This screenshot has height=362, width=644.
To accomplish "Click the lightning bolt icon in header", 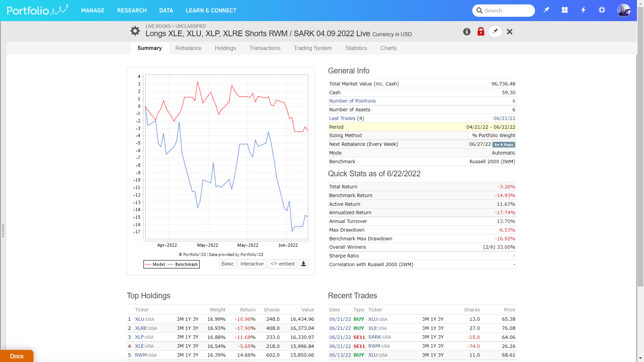I will tap(583, 10).
